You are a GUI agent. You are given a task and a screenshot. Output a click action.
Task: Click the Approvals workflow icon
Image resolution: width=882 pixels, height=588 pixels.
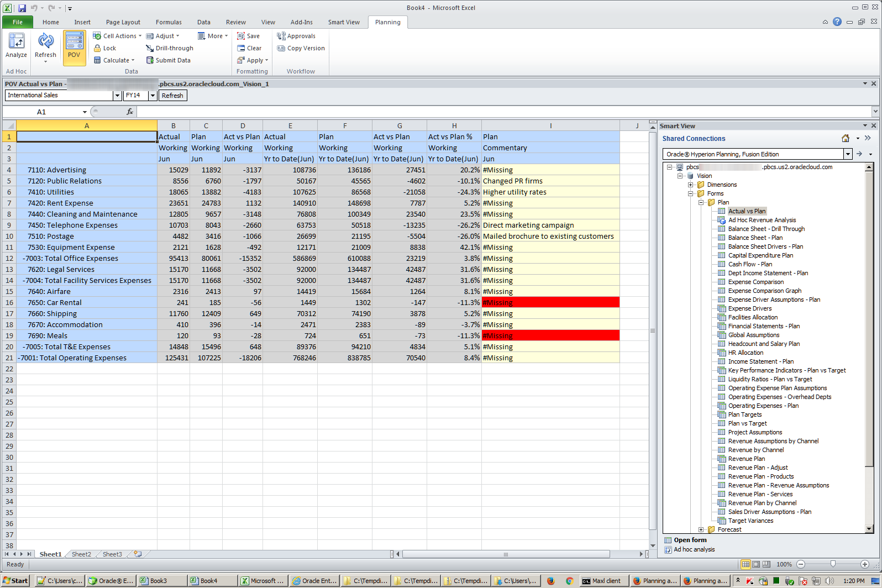pyautogui.click(x=281, y=36)
